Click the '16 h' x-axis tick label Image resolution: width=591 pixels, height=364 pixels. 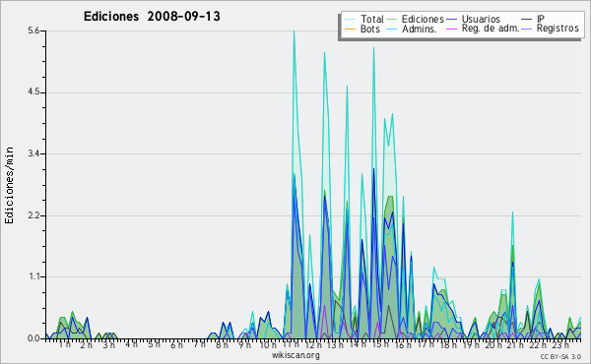[x=403, y=344]
